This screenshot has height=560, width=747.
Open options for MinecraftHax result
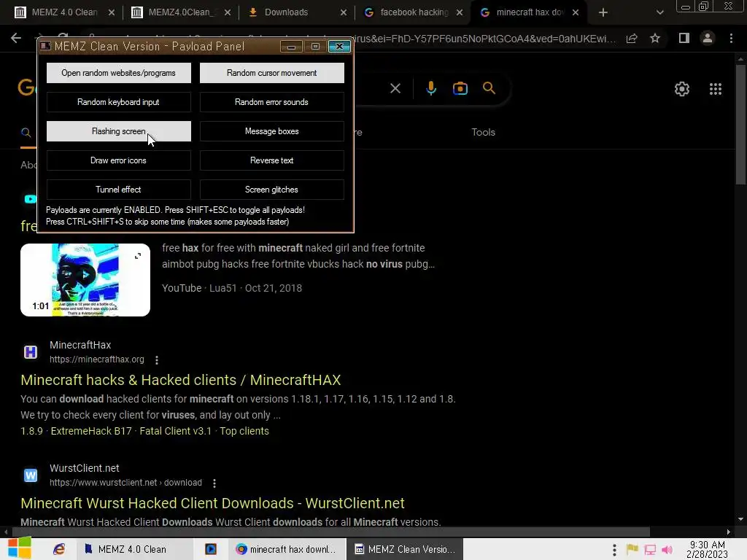[157, 360]
